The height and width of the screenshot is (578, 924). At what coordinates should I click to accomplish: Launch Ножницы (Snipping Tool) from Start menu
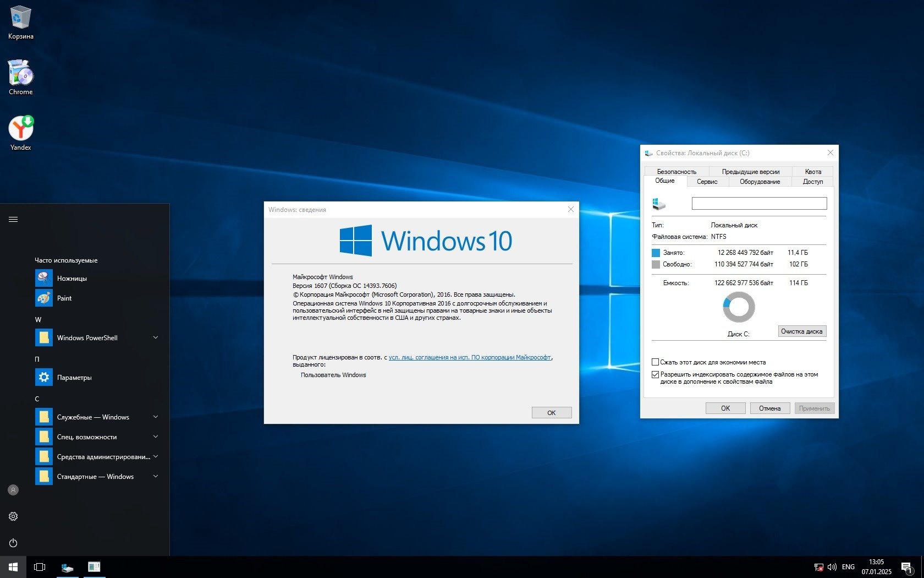click(71, 279)
